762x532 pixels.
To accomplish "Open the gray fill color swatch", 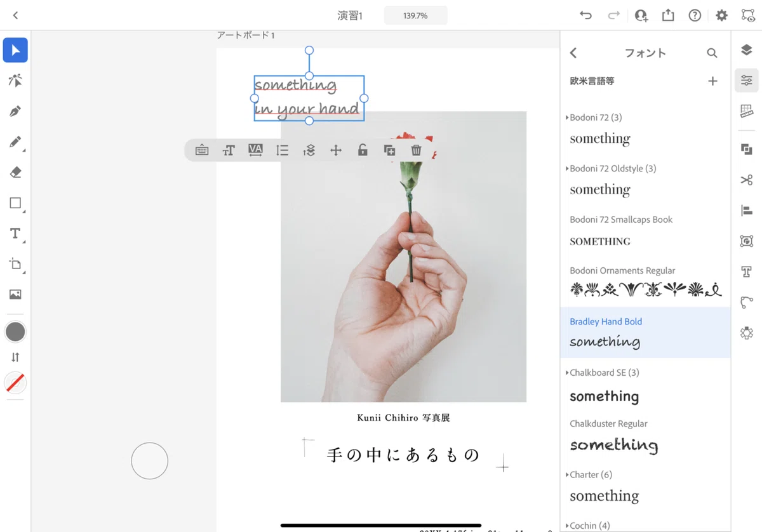I will [15, 331].
